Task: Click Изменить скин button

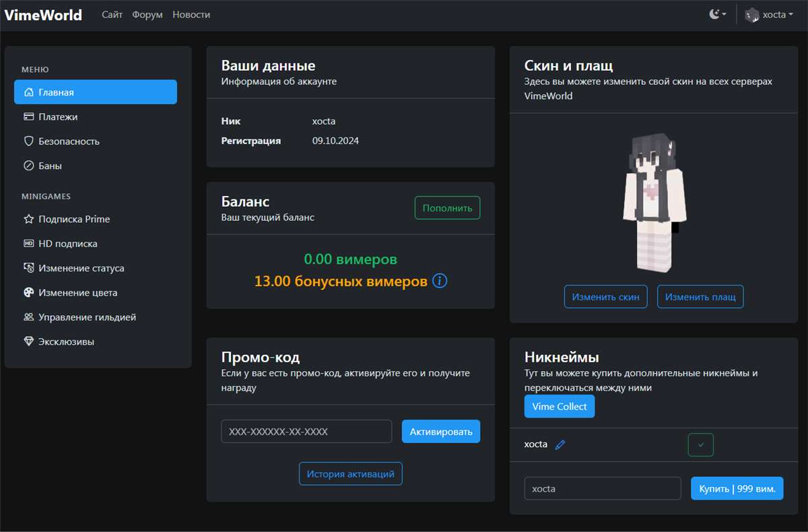Action: pos(606,296)
